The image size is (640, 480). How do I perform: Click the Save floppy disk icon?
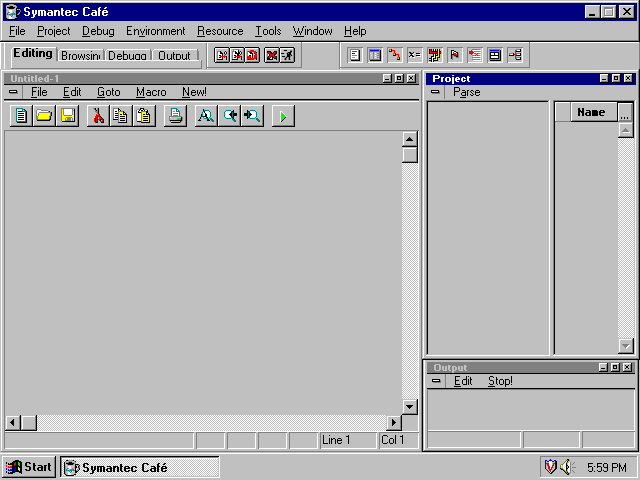tap(67, 116)
